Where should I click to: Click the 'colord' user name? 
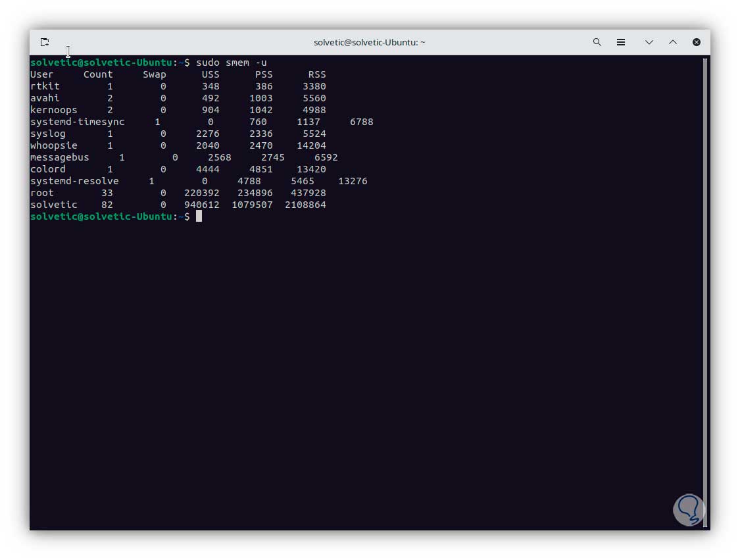tap(47, 169)
